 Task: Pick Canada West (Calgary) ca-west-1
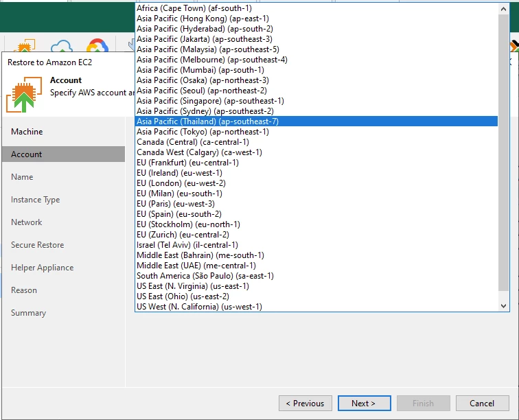316,152
